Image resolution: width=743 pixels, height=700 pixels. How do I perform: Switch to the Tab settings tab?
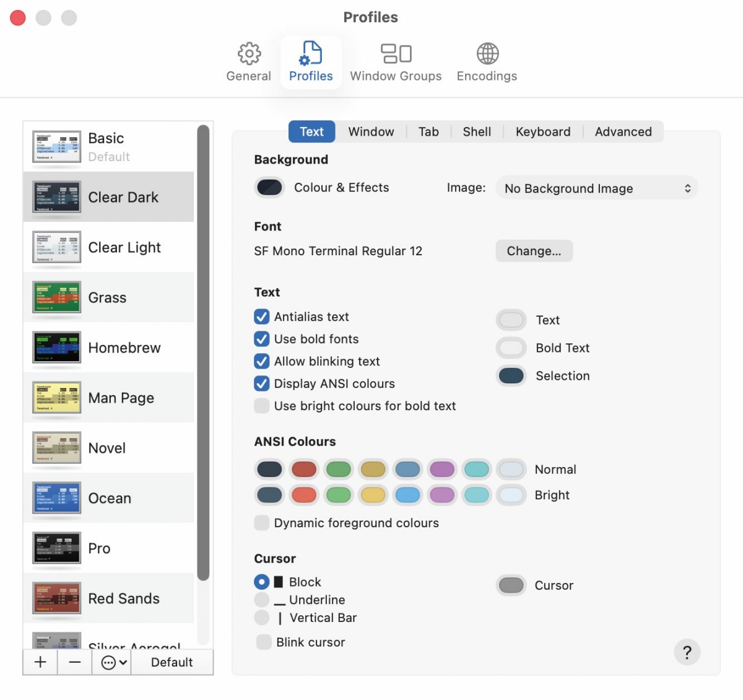click(x=428, y=131)
